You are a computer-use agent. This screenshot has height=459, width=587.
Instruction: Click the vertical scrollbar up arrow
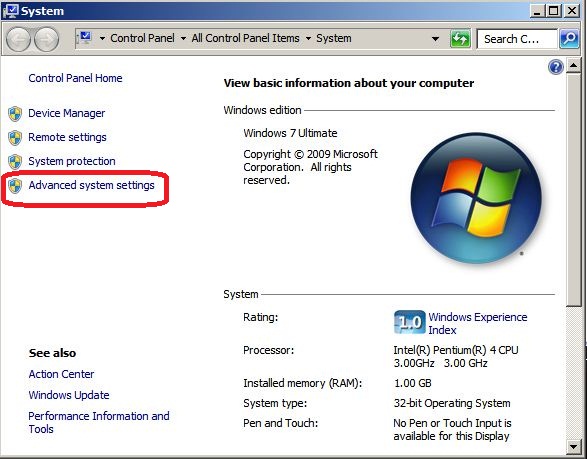(573, 65)
